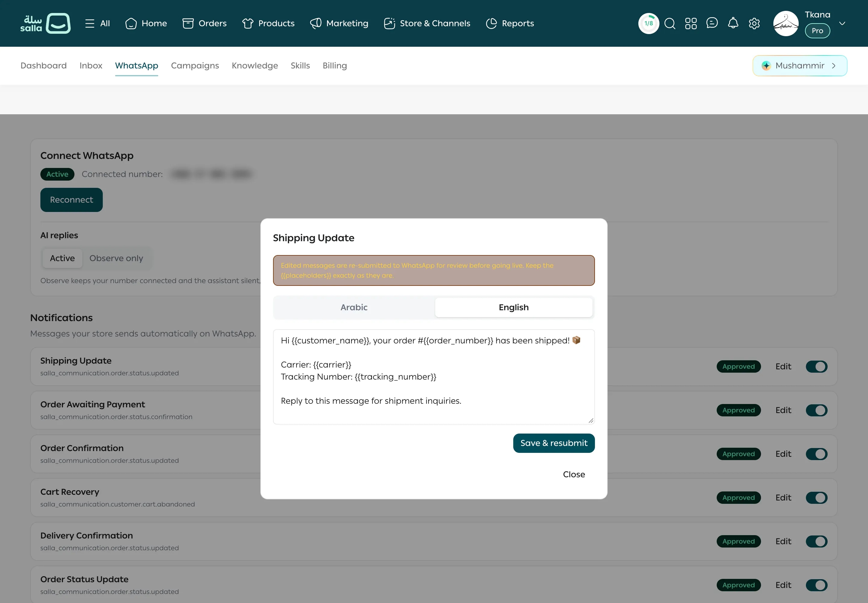Edit the Cart Recovery message
The height and width of the screenshot is (603, 868).
[783, 498]
